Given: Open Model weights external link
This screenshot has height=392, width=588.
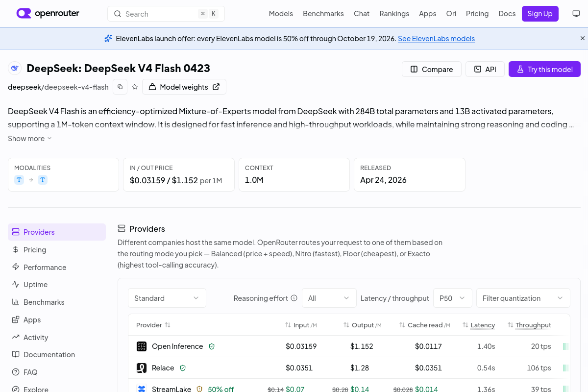Looking at the screenshot, I should [x=184, y=87].
